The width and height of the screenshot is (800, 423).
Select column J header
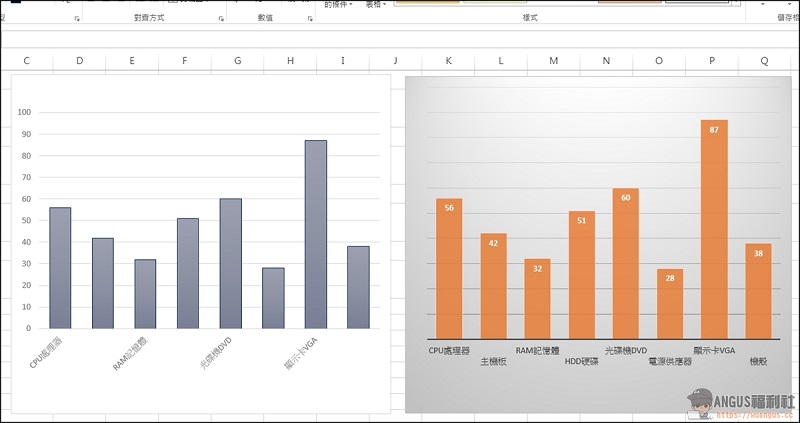395,61
